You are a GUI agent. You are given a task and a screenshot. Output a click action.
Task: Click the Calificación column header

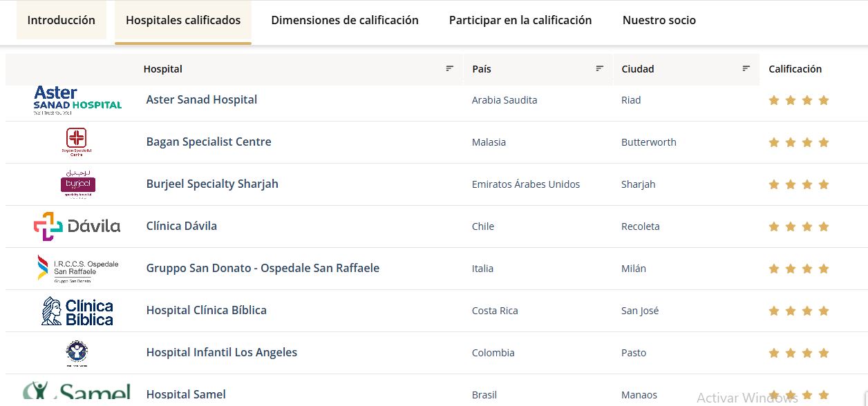[795, 68]
